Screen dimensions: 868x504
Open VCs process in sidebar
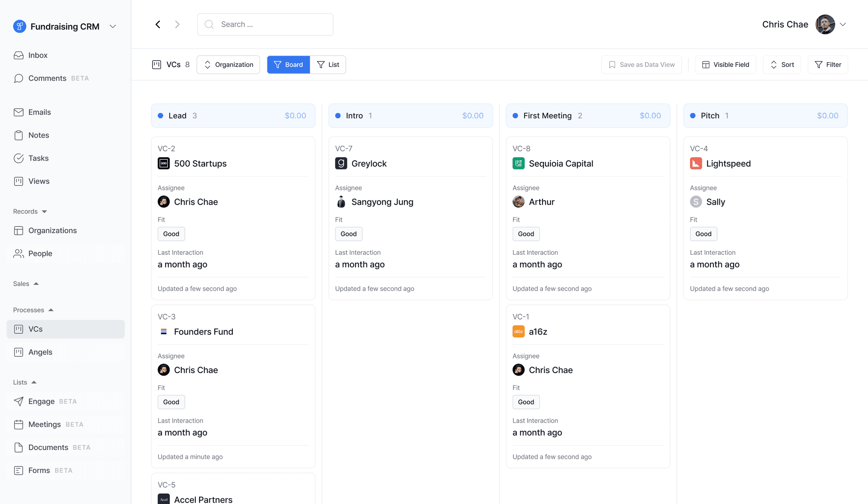(66, 329)
